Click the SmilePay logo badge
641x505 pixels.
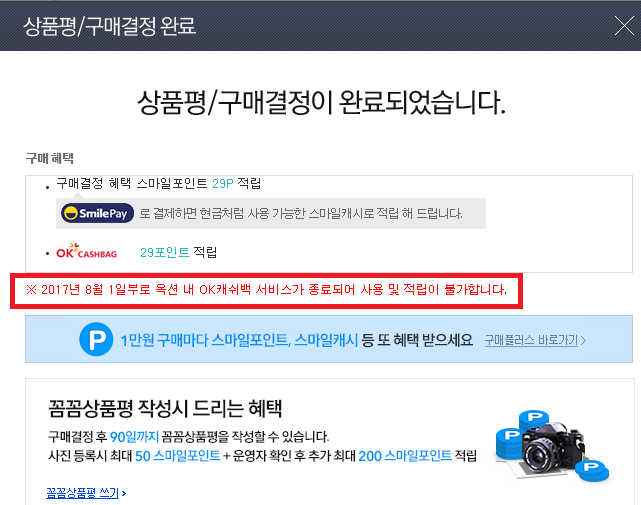[97, 213]
